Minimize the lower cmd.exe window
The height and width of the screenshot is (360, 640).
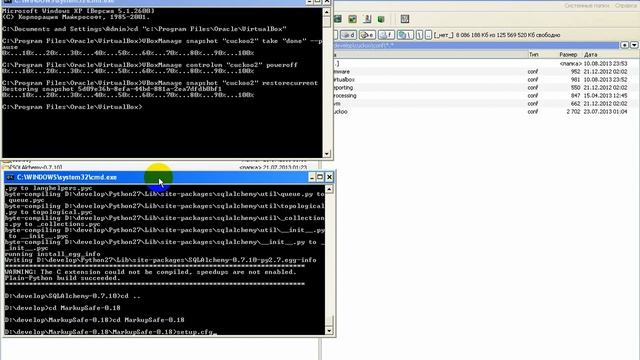(312, 177)
